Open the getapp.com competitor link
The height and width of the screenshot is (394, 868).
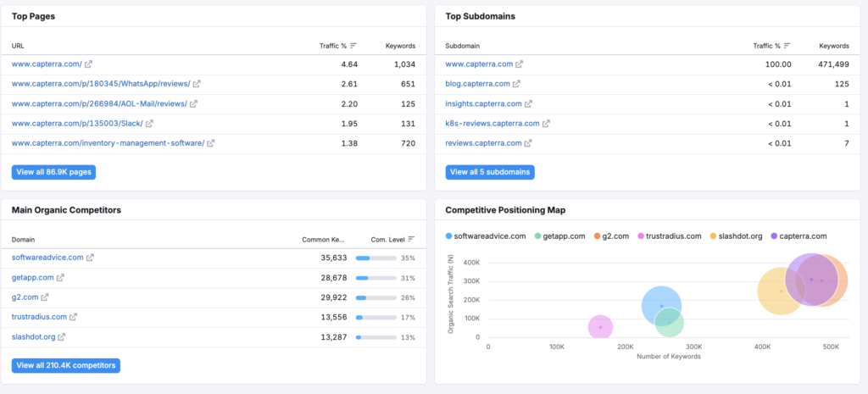[x=33, y=277]
